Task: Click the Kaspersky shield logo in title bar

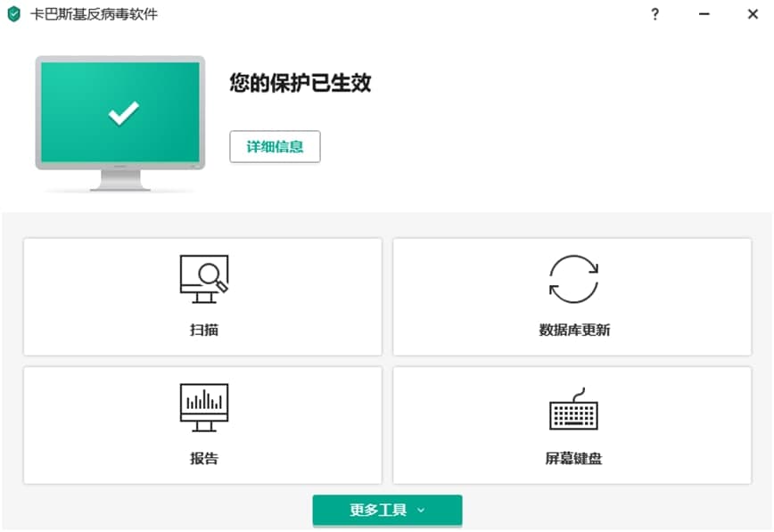Action: [14, 14]
